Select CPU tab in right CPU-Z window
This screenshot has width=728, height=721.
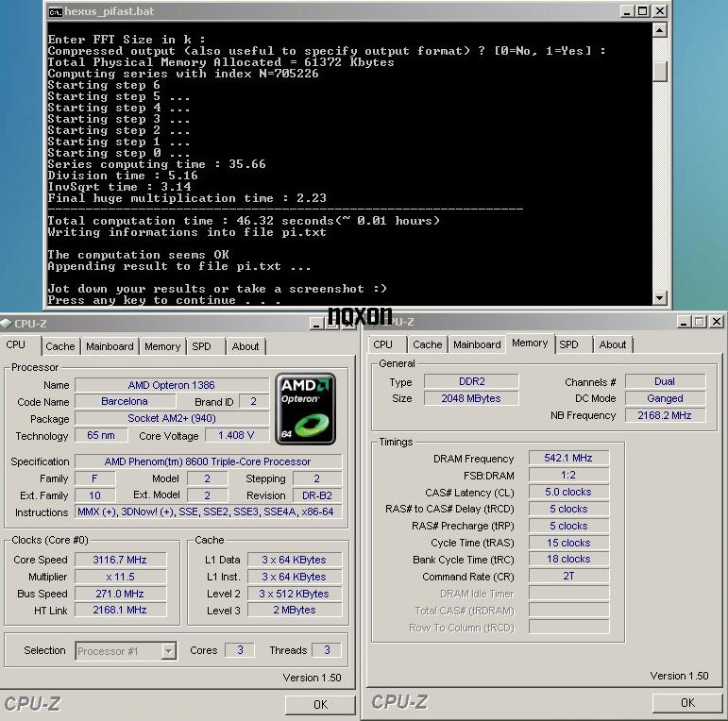(382, 344)
